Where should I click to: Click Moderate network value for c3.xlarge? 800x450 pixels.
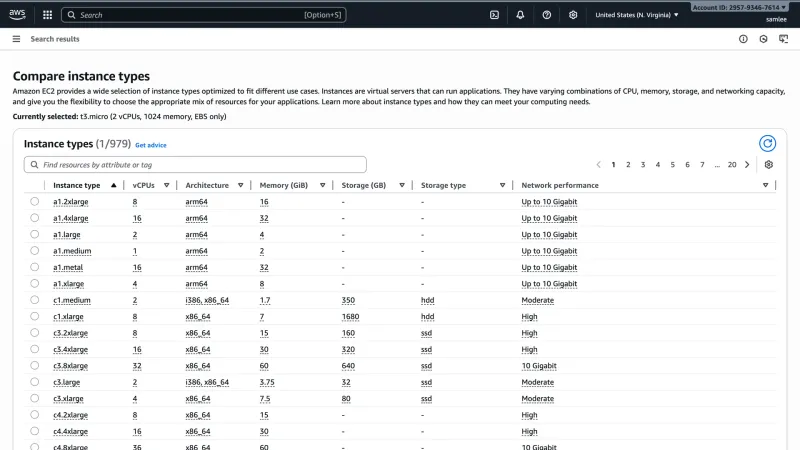click(537, 398)
